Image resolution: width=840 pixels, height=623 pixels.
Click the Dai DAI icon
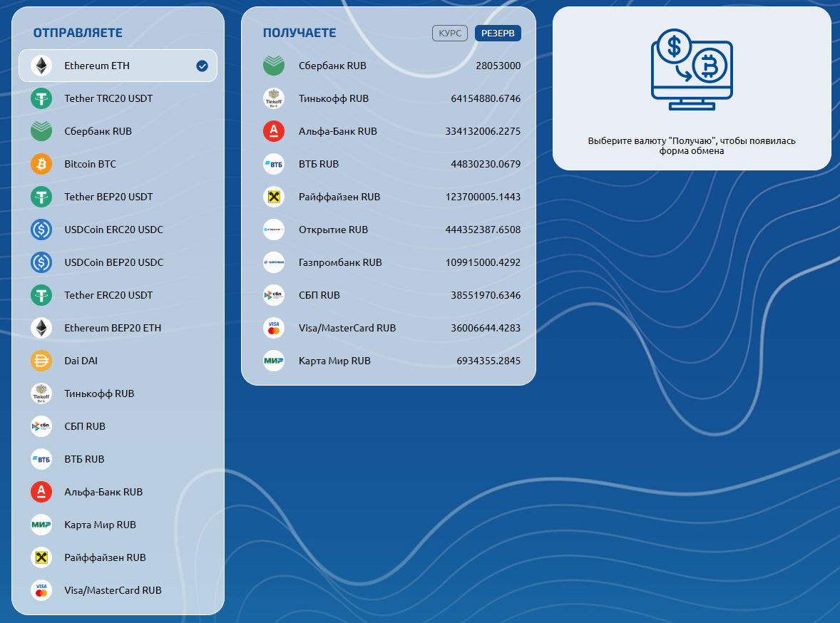[41, 361]
